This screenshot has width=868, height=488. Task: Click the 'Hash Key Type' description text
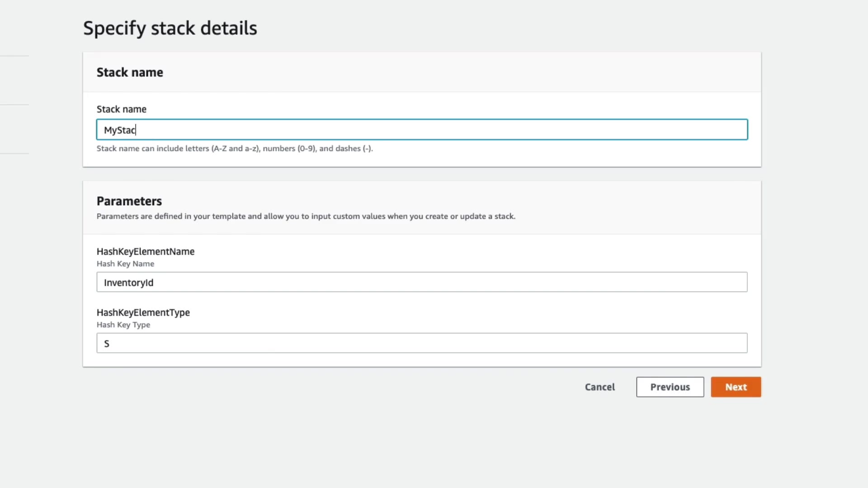123,324
